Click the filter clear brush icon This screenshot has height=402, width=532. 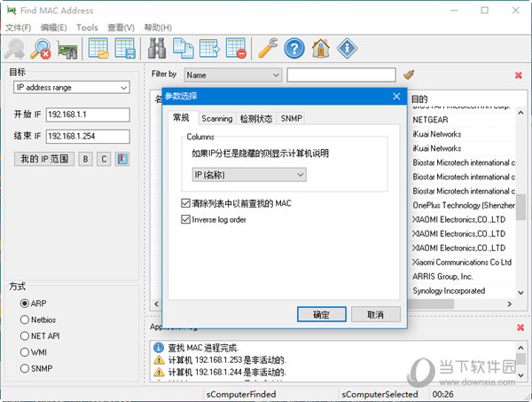(x=409, y=75)
